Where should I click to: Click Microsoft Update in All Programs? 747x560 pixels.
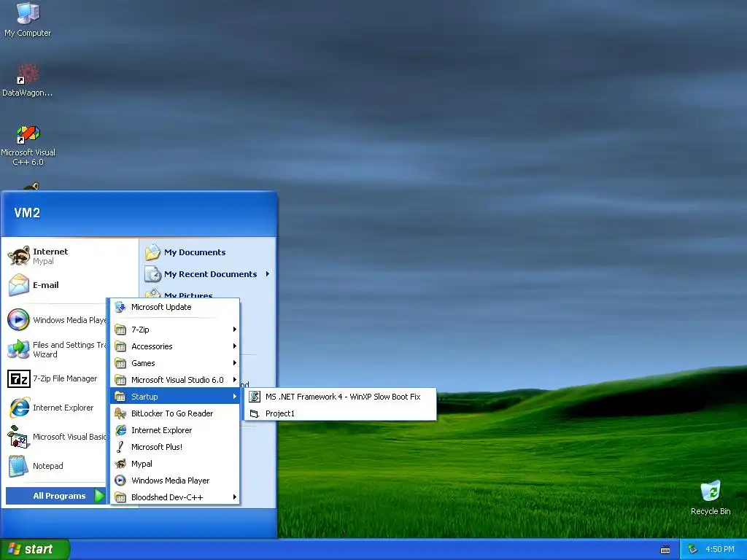pos(175,307)
